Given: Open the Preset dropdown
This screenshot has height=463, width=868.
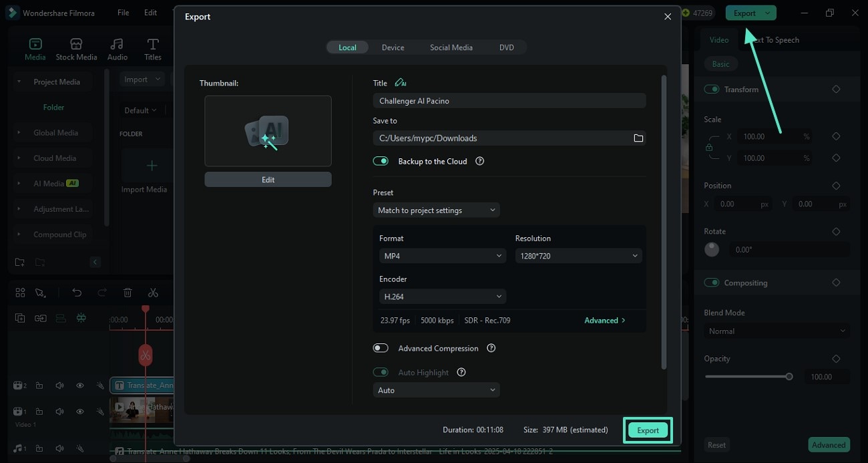Looking at the screenshot, I should coord(436,210).
